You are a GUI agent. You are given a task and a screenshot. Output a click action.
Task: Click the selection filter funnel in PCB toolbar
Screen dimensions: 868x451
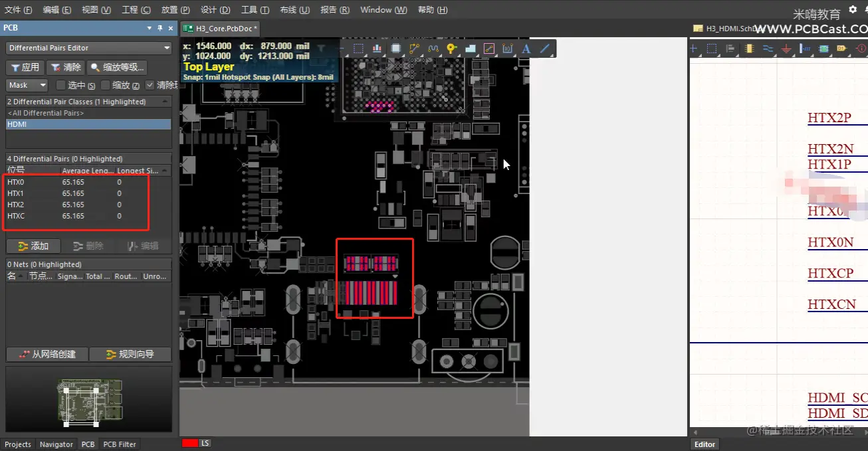322,48
